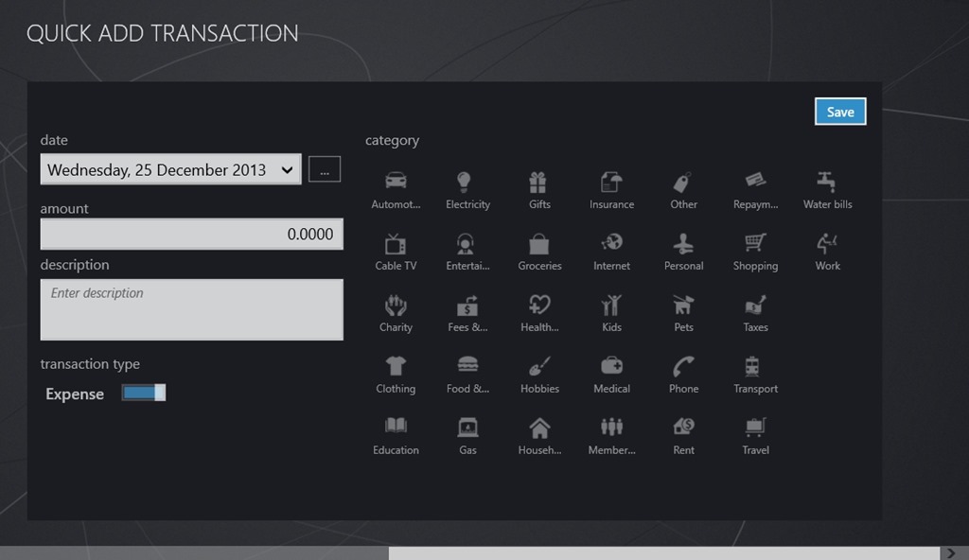
Task: Pick the Charity hands category
Action: [x=396, y=306]
